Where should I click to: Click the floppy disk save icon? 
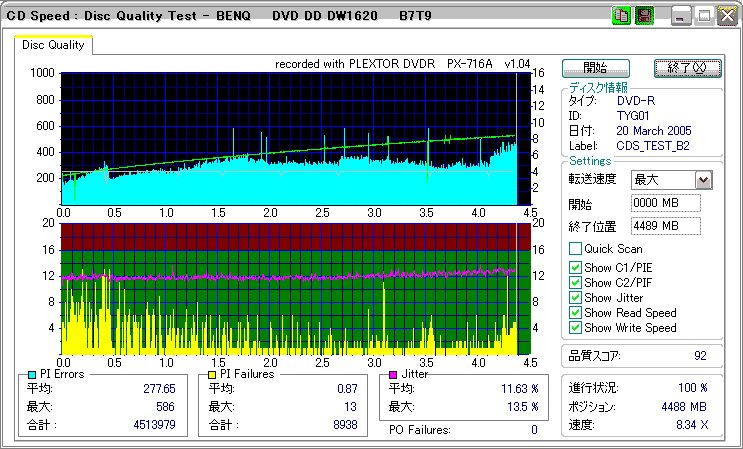pos(644,16)
